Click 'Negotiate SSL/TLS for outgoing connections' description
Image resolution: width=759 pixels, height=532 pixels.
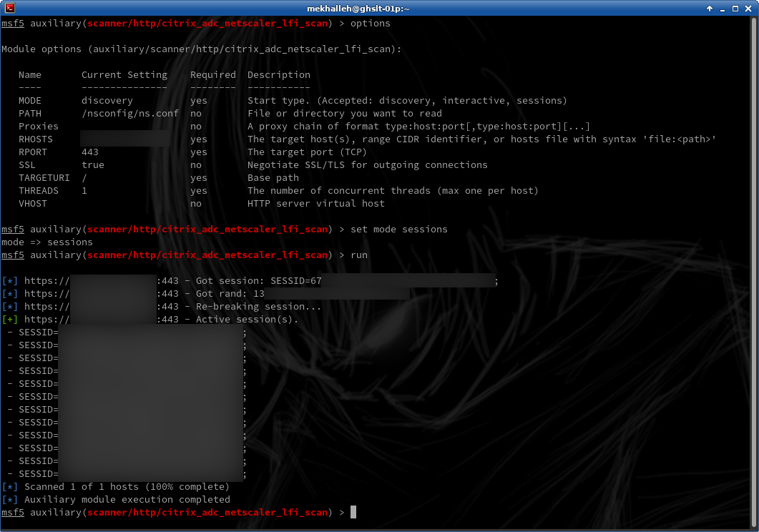[368, 165]
